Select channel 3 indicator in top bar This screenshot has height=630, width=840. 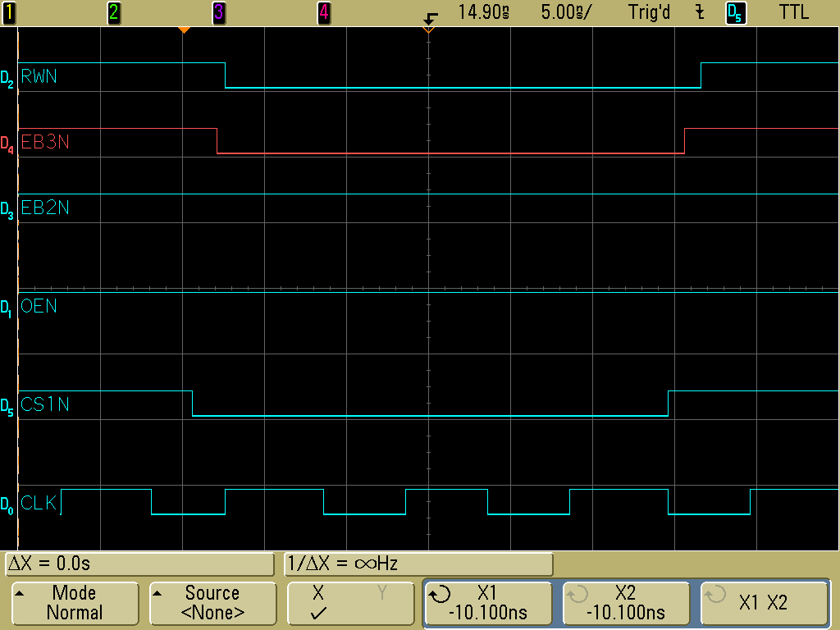(x=219, y=12)
